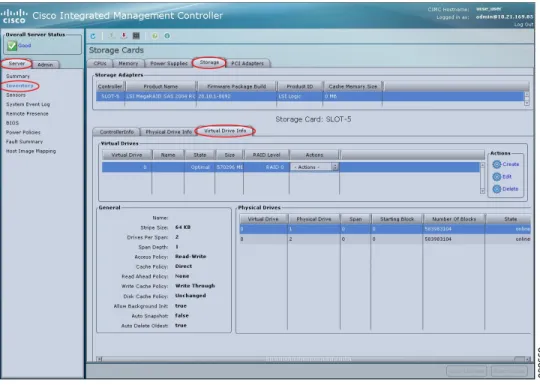
Task: Select the second physical drive row
Action: point(385,239)
